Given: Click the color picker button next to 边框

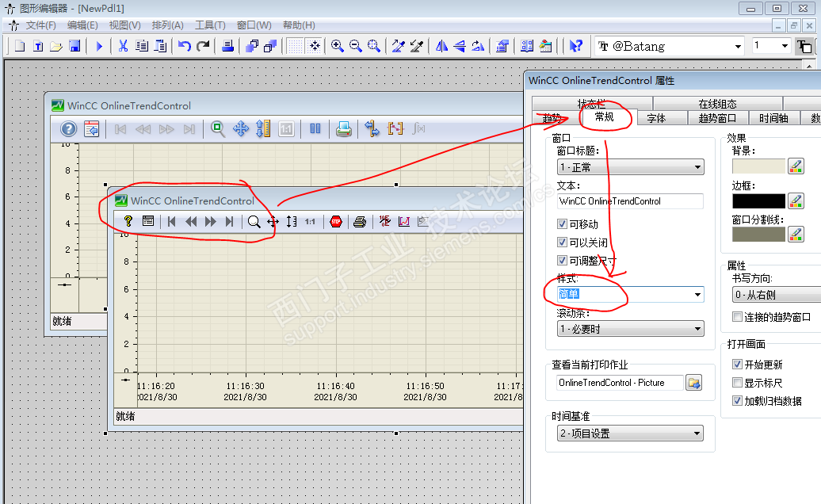Looking at the screenshot, I should point(796,200).
